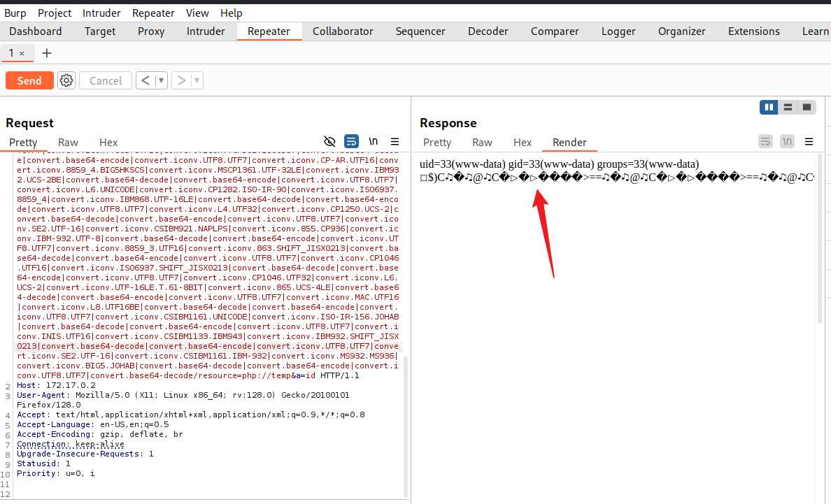Open the forward history dropdown arrow
Image resolution: width=831 pixels, height=504 pixels.
tap(197, 80)
